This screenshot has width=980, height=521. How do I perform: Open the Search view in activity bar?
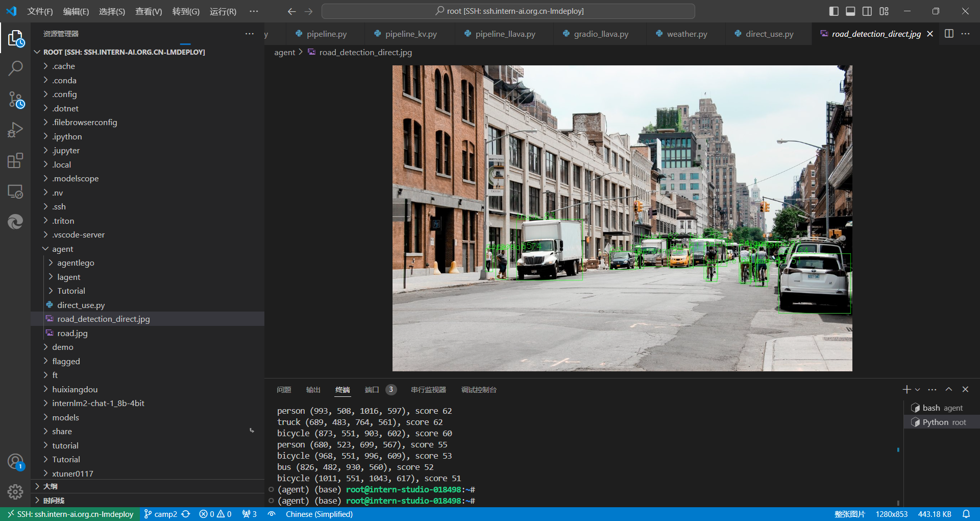(15, 68)
